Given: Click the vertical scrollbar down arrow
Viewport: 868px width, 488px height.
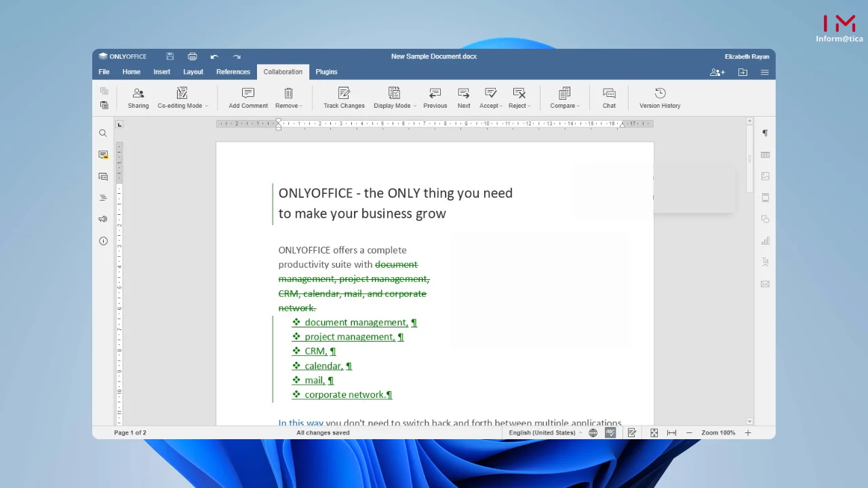Looking at the screenshot, I should click(749, 422).
